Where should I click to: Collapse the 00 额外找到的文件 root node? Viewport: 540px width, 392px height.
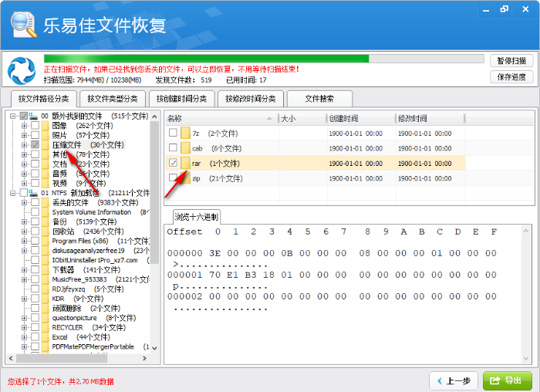click(13, 116)
